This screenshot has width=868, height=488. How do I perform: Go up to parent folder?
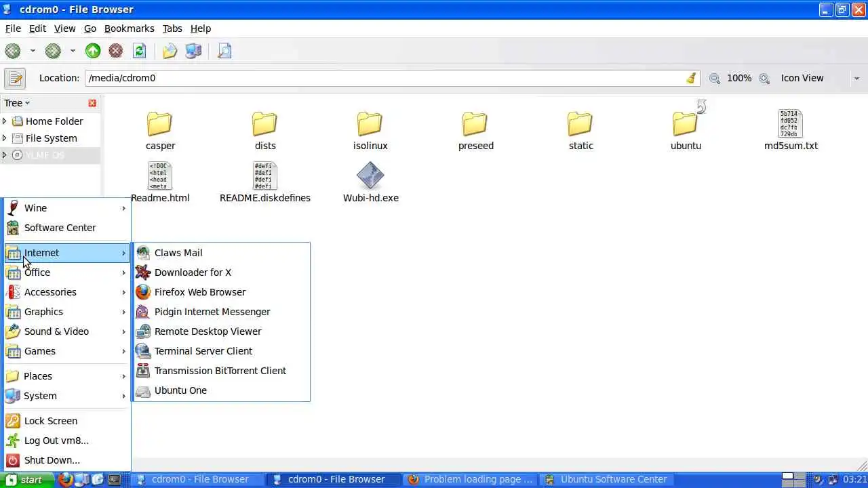tap(93, 51)
